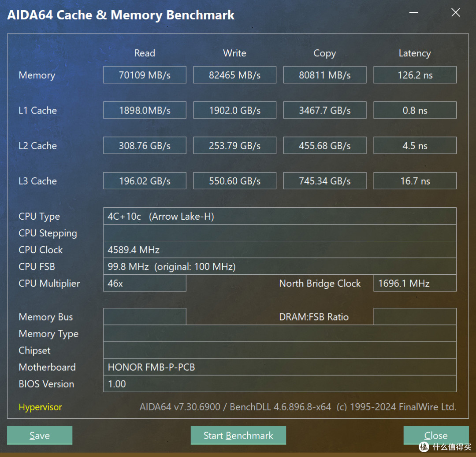The width and height of the screenshot is (476, 457).
Task: Click the Write column header
Action: click(234, 53)
